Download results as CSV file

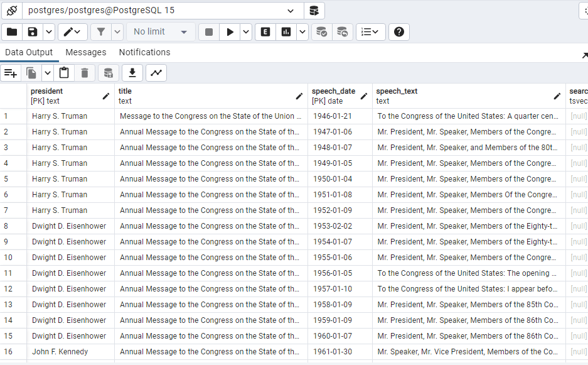click(x=132, y=73)
